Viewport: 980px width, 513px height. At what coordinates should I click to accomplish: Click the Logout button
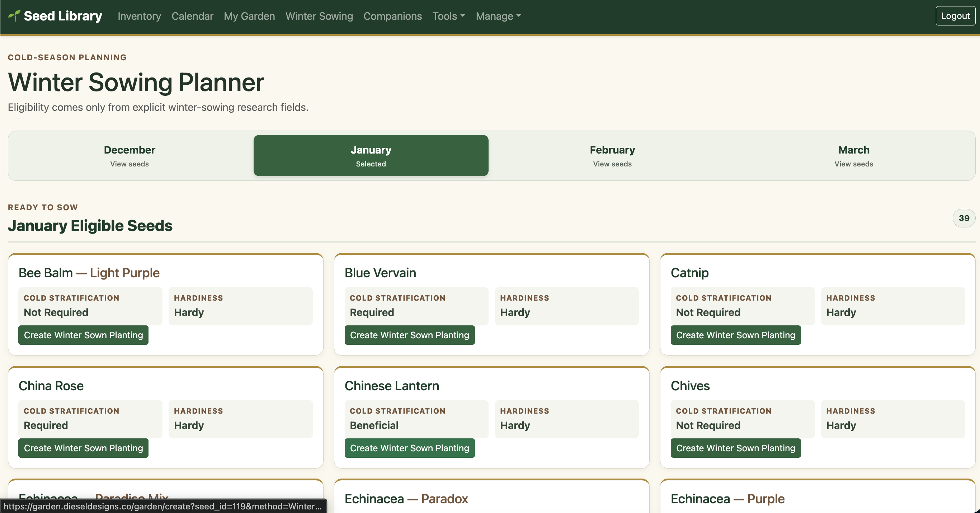pos(955,16)
